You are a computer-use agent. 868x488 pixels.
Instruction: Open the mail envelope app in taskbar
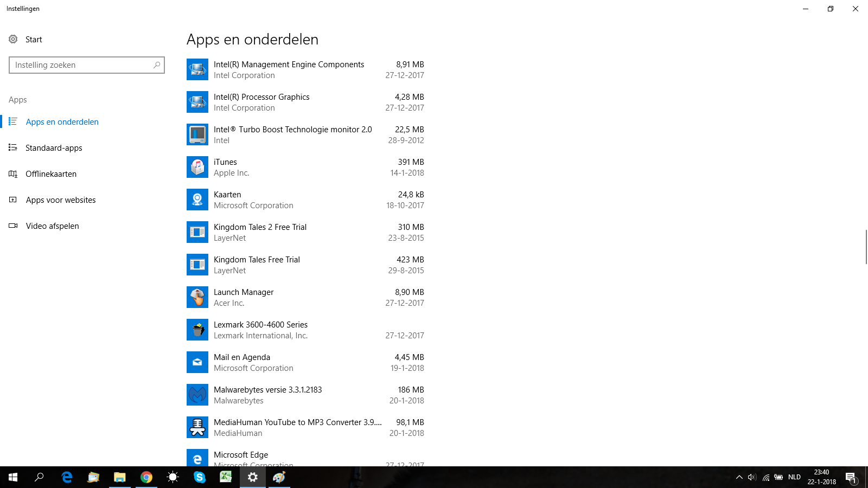93,477
